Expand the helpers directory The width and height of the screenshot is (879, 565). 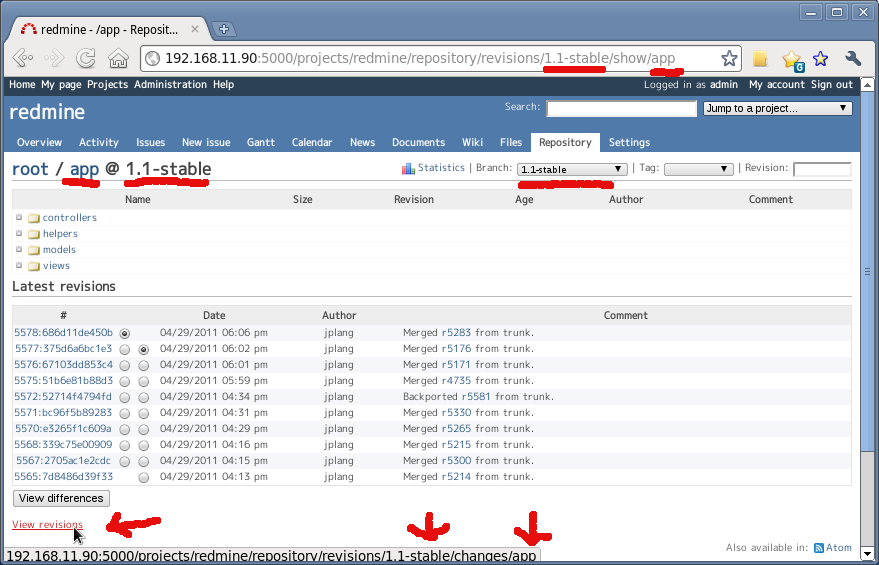19,233
